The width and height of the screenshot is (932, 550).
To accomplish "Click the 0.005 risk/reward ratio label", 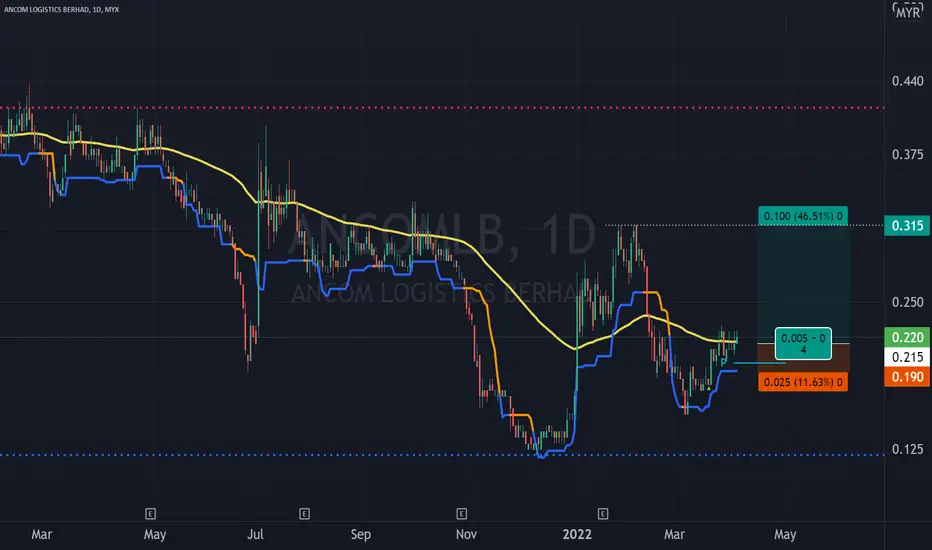I will [x=803, y=344].
